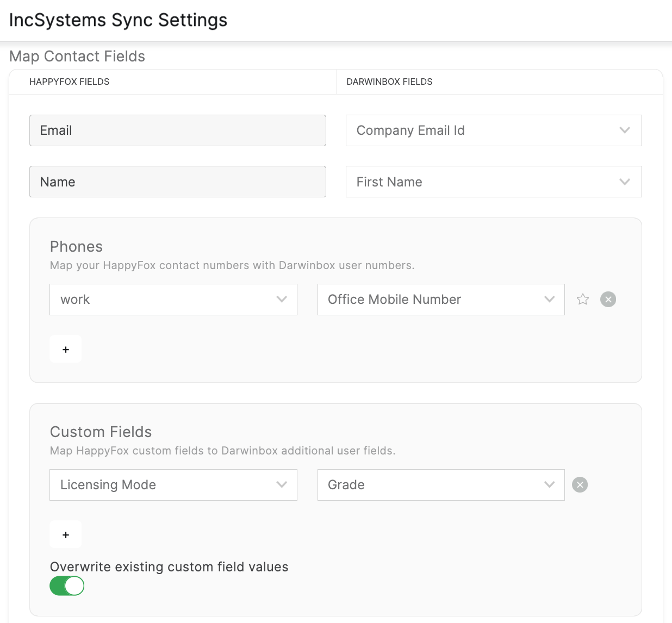Screen dimensions: 672x623
Task: Click the Custom Fields section heading
Action: tap(101, 432)
